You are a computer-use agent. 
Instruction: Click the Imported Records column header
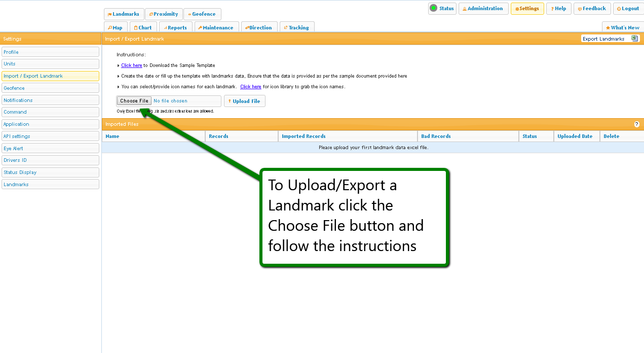click(304, 136)
